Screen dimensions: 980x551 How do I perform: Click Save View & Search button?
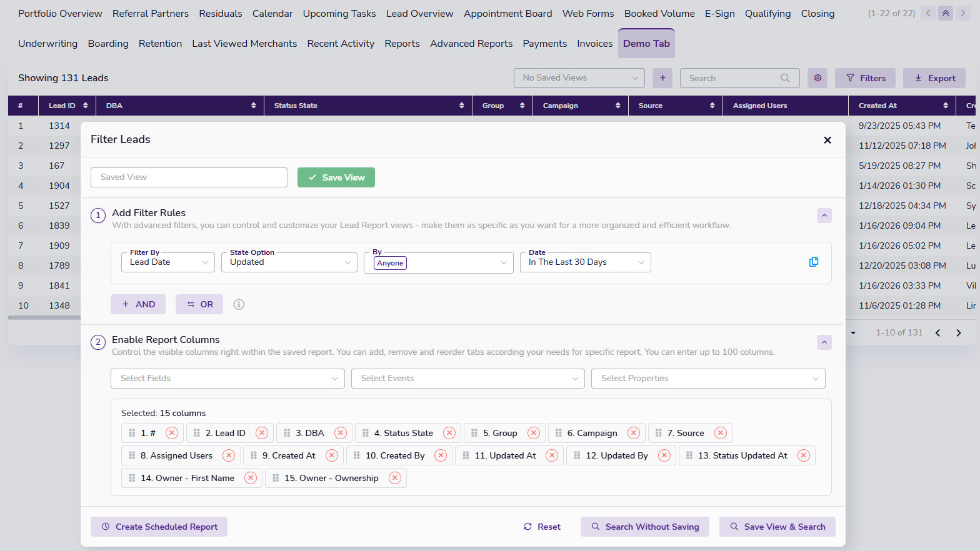[777, 527]
